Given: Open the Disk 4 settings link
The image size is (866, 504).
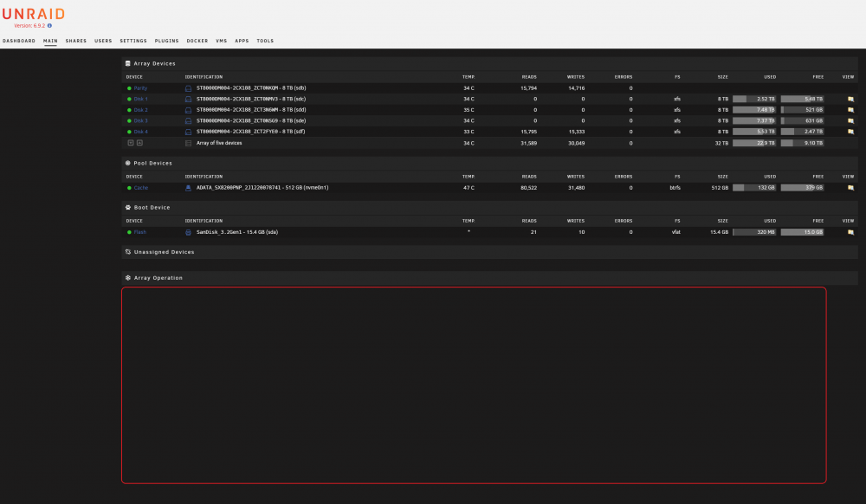Looking at the screenshot, I should (141, 132).
